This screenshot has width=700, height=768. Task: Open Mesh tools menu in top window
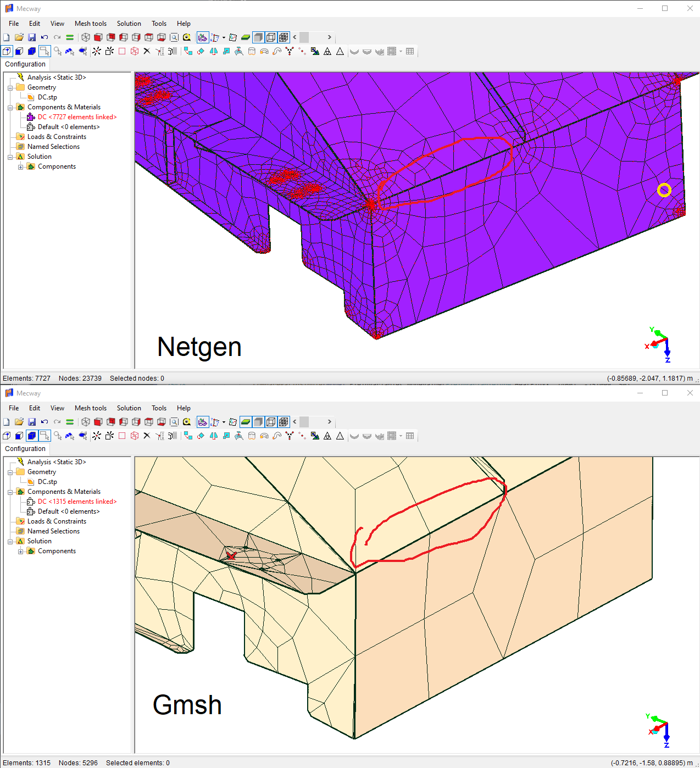pyautogui.click(x=91, y=24)
